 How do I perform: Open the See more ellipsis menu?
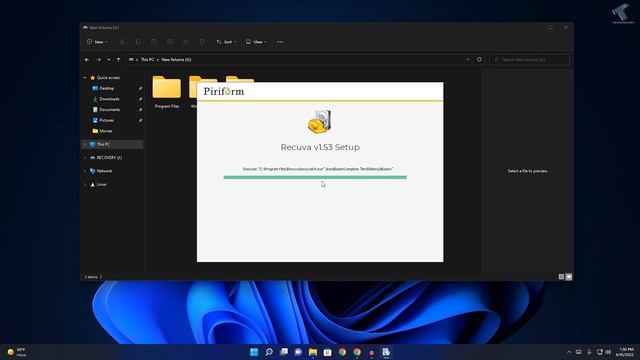(x=280, y=42)
